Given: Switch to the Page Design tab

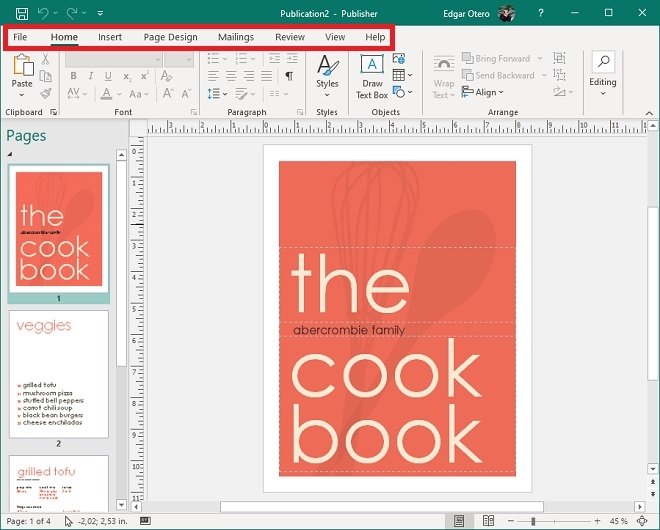Looking at the screenshot, I should [170, 37].
